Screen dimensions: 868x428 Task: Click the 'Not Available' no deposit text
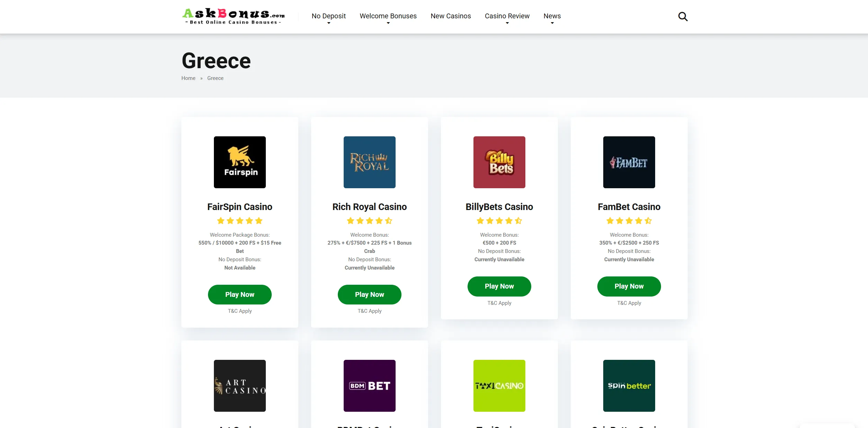tap(240, 268)
